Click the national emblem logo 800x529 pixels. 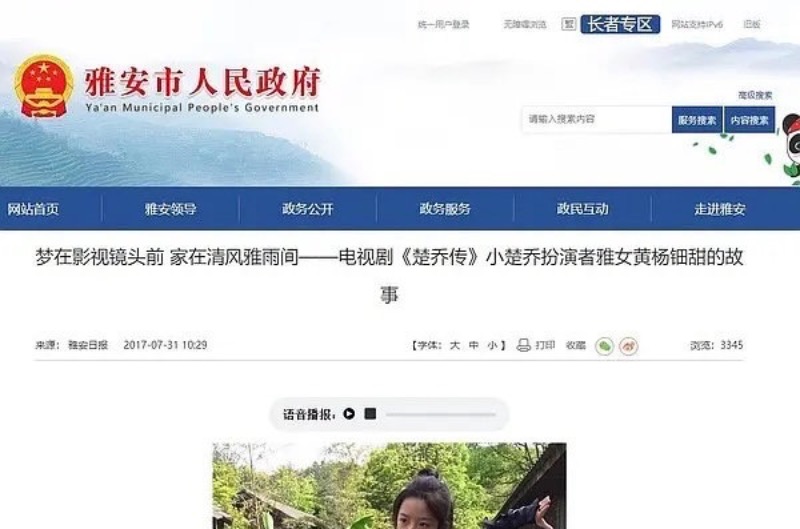(x=43, y=87)
